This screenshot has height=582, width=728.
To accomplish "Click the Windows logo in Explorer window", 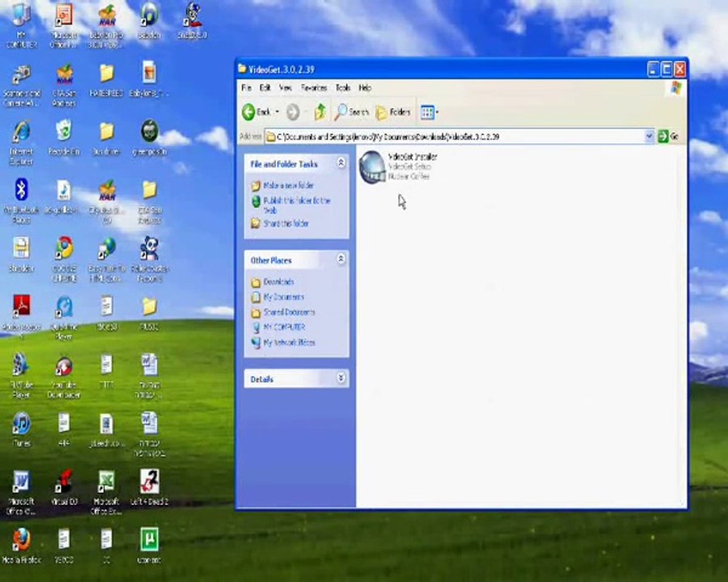I will (x=675, y=88).
